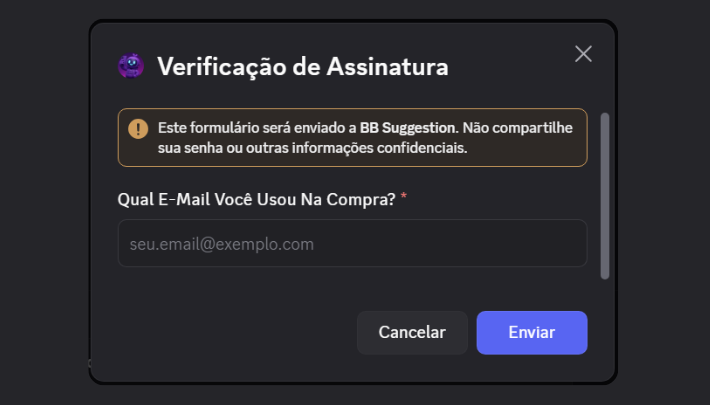Click the modal's vertical scrollbar thumb

click(604, 196)
